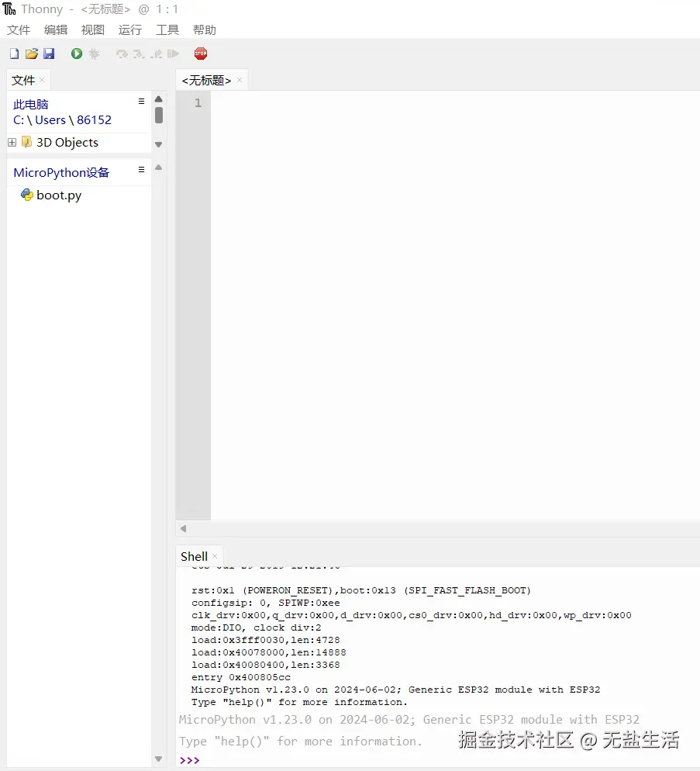The image size is (700, 771).
Task: Click the 'clk_drv:0x00,q_drv:0x00' shell line
Action: [x=412, y=616]
